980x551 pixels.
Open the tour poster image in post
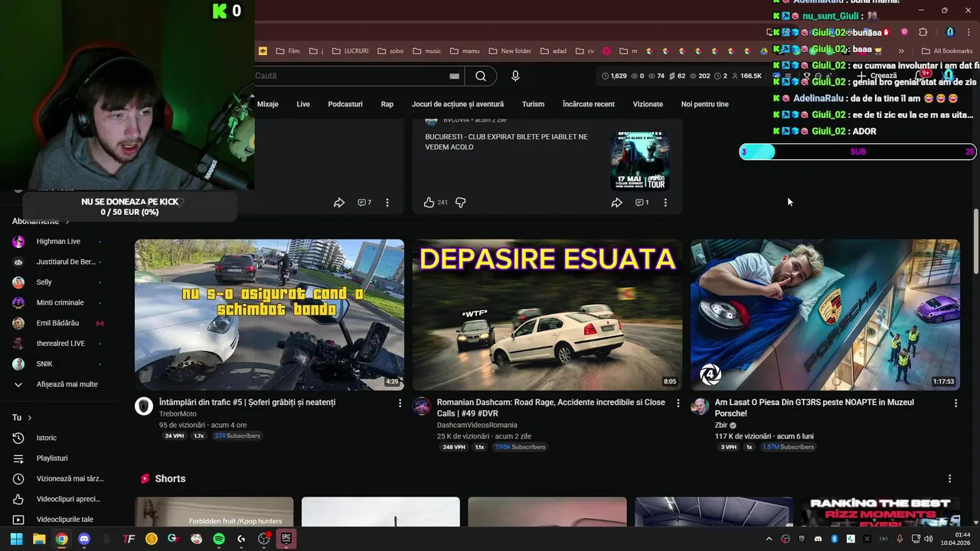pos(640,161)
